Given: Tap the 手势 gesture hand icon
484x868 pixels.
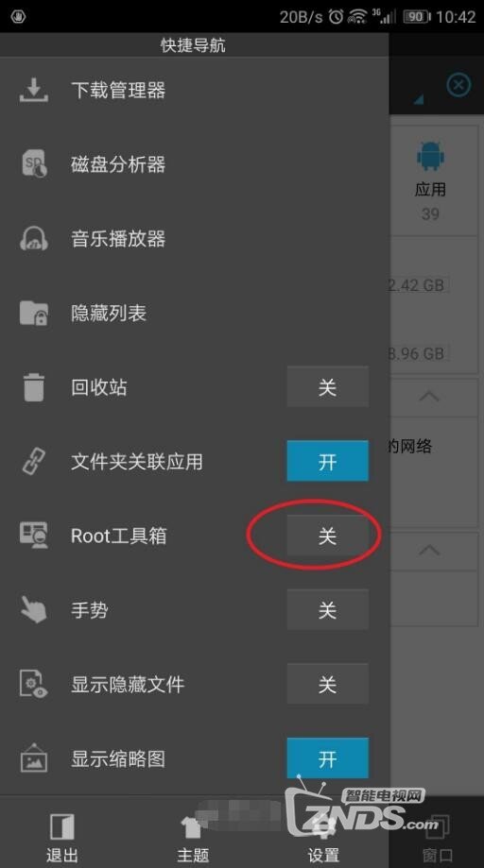Looking at the screenshot, I should point(33,610).
